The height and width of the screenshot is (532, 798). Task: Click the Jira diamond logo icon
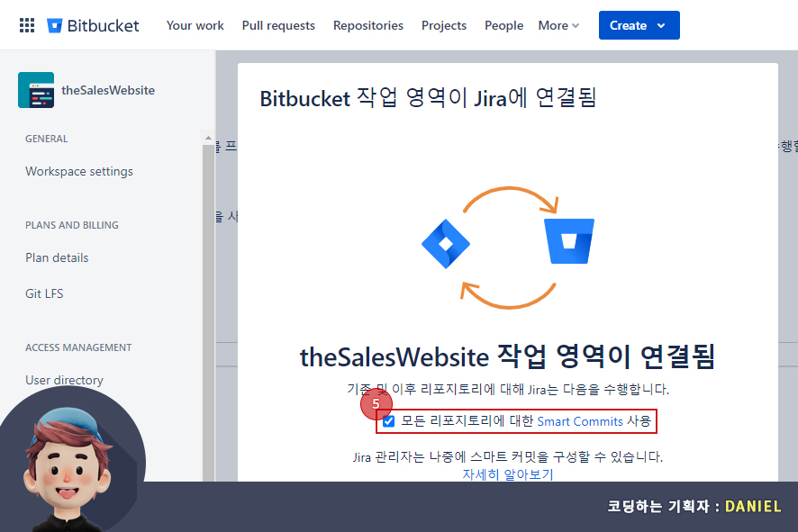(x=446, y=244)
